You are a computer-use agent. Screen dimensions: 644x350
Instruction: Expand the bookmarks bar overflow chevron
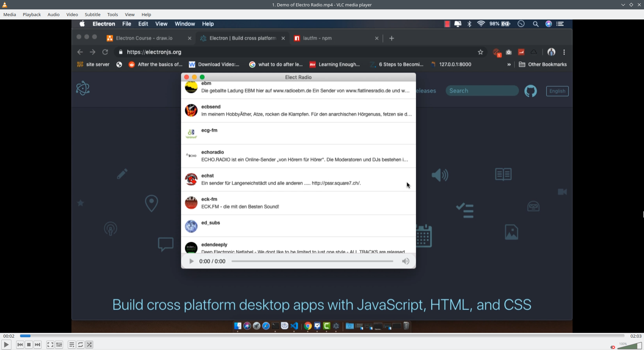[x=509, y=64]
